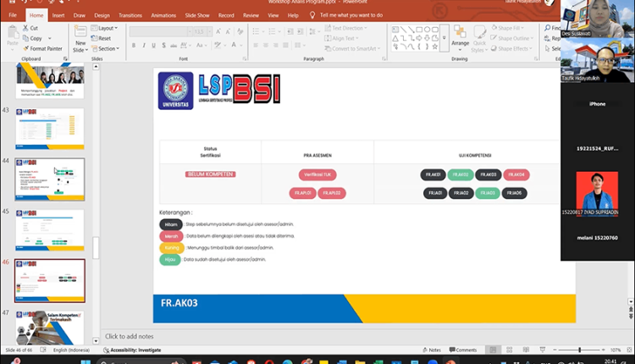Viewport: 635px width, 364px height.
Task: Open the Bullets list button
Action: (x=257, y=31)
